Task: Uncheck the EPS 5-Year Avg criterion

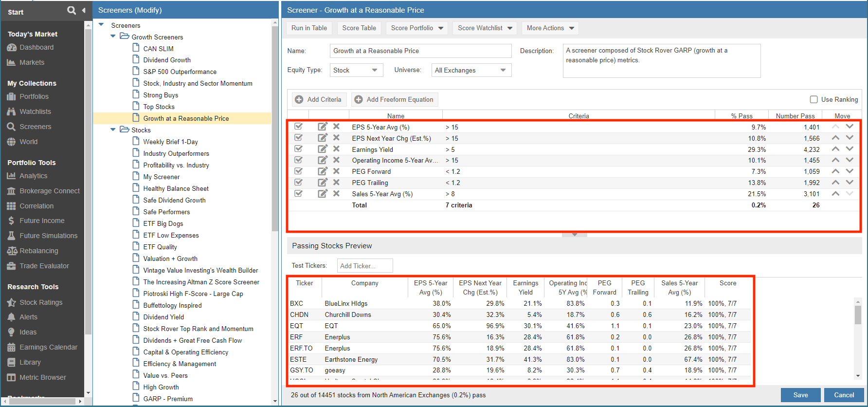Action: tap(299, 127)
